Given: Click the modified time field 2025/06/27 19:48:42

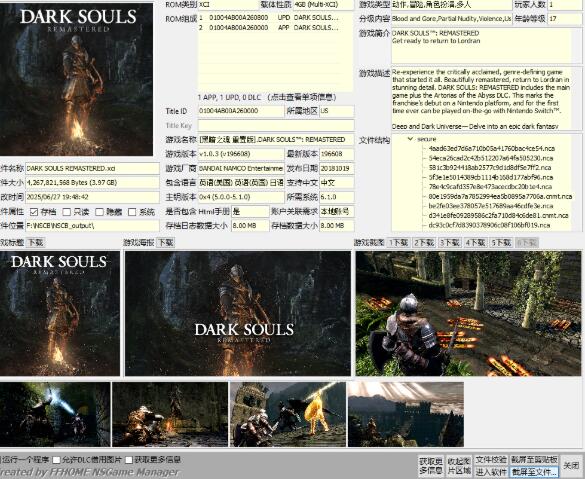Looking at the screenshot, I should [92, 197].
